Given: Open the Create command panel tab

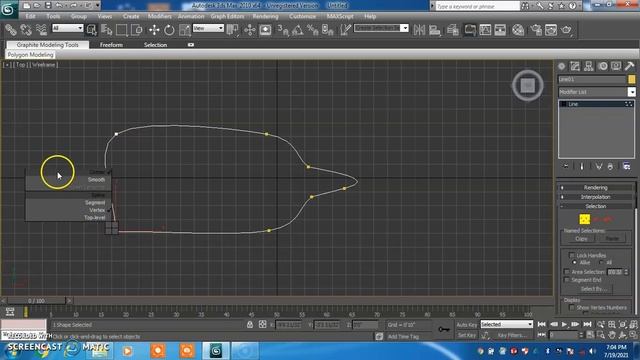Looking at the screenshot, I should coord(562,66).
